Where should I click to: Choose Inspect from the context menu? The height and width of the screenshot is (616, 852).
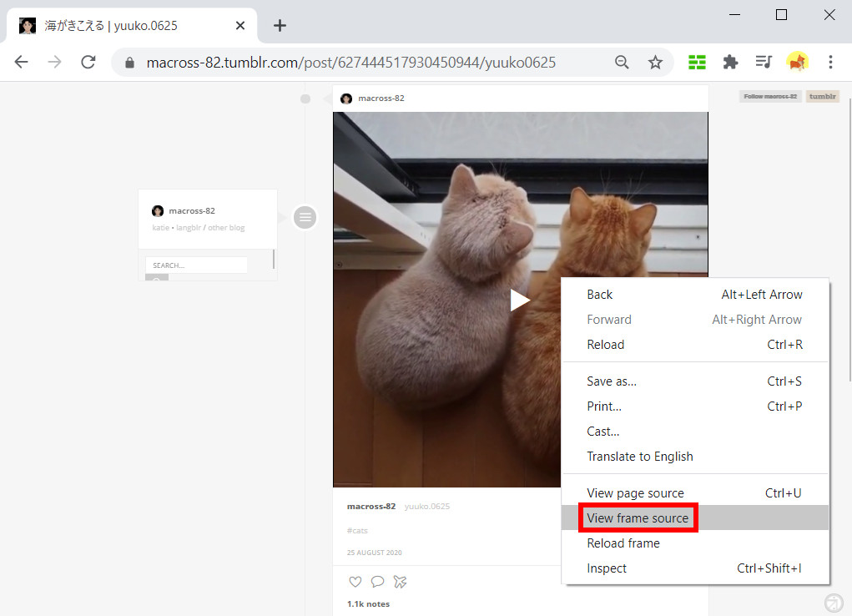tap(607, 568)
